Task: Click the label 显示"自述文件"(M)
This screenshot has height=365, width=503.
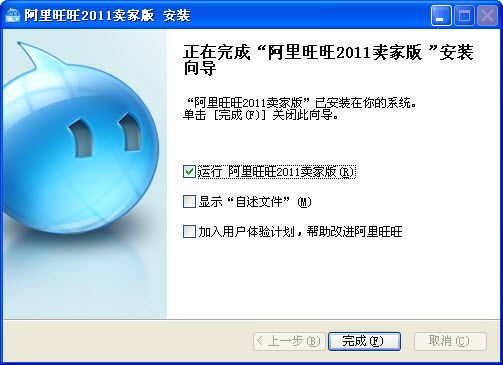Action: point(255,202)
